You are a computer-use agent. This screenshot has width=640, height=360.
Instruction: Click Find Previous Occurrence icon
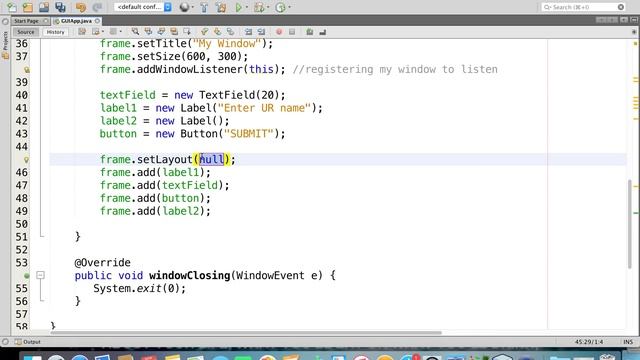(148, 32)
